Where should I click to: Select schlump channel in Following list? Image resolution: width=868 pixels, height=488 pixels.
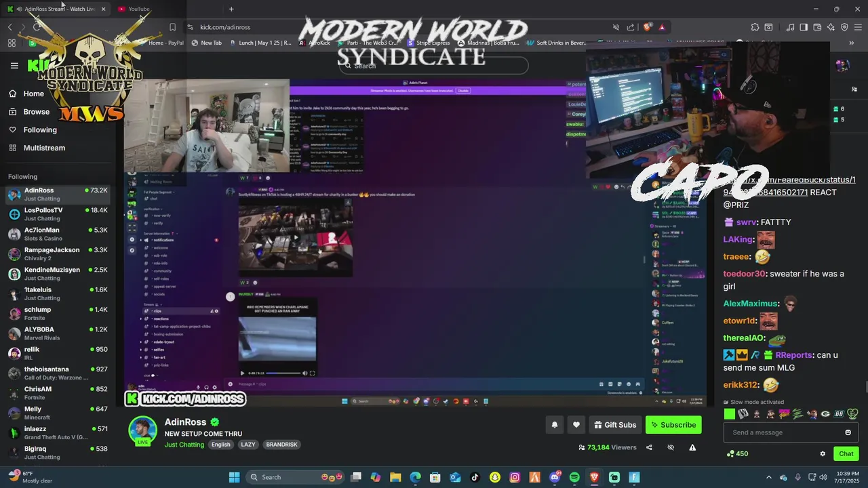coord(58,313)
